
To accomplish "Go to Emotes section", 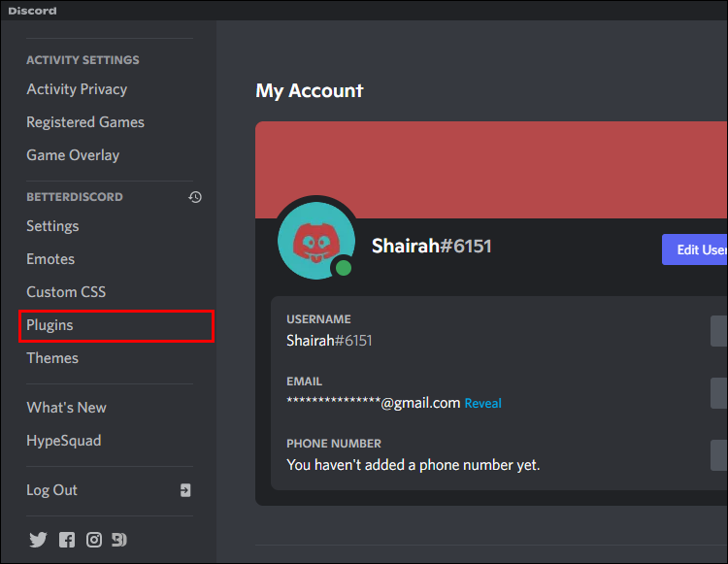I will (x=50, y=259).
